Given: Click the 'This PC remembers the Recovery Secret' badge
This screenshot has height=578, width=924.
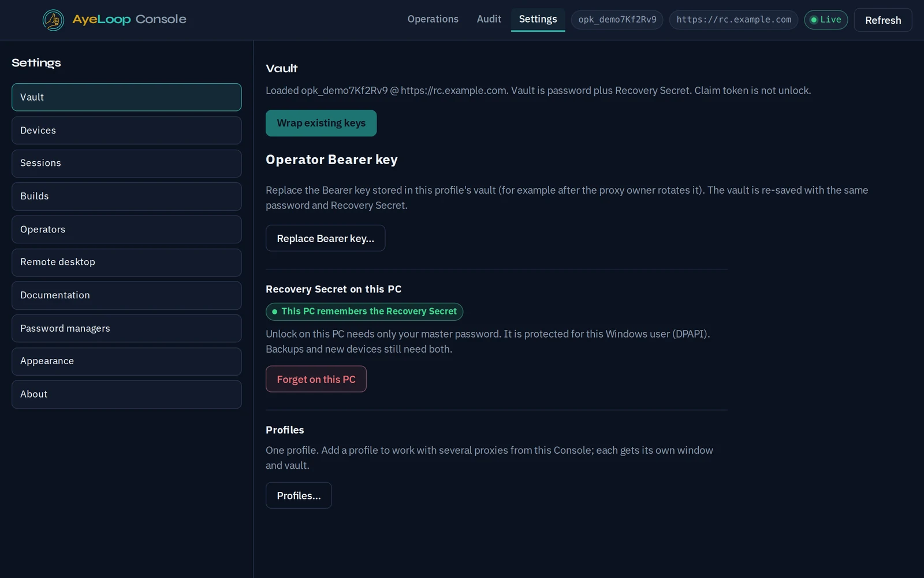Looking at the screenshot, I should [x=364, y=312].
